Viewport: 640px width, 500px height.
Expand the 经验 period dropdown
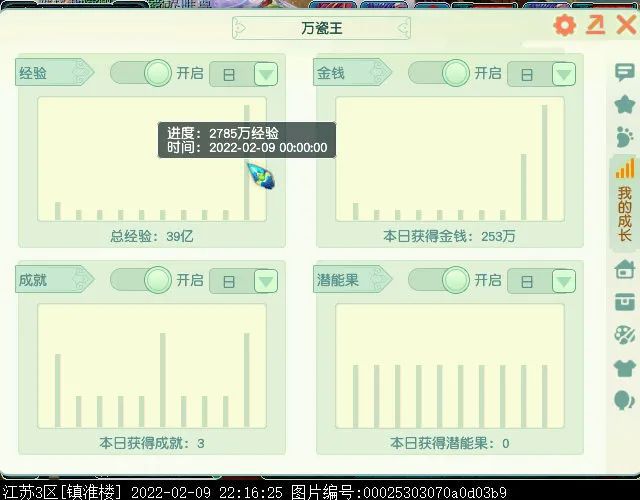pos(266,74)
